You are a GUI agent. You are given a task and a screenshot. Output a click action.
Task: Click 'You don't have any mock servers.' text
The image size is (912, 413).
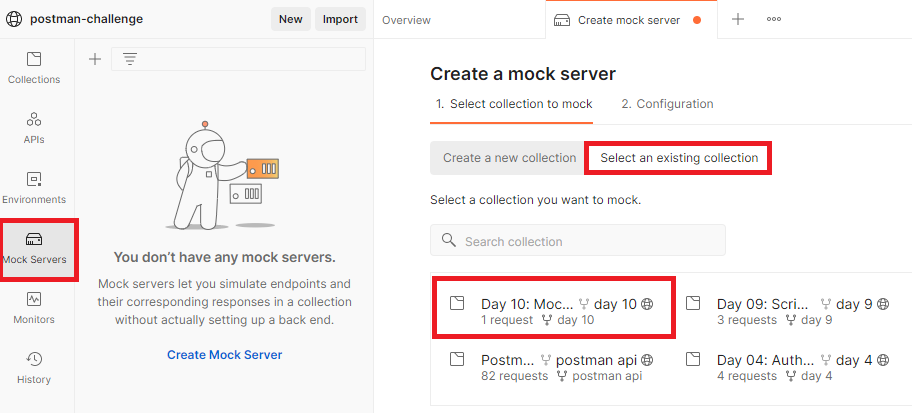pos(225,257)
